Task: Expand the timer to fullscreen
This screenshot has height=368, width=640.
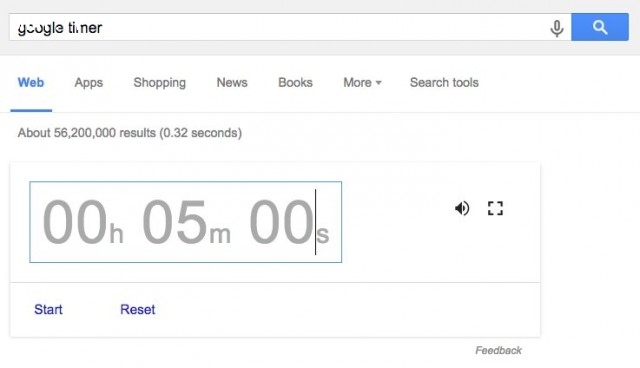Action: click(495, 208)
